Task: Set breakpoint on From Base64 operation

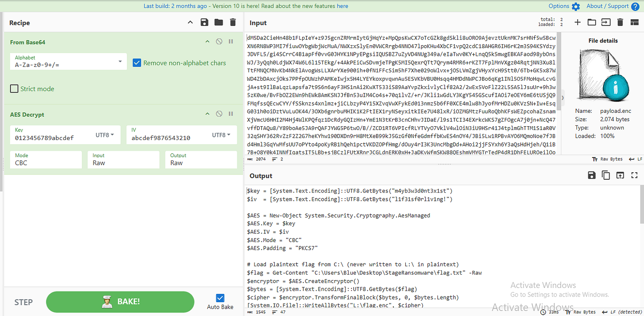Action: (x=231, y=42)
